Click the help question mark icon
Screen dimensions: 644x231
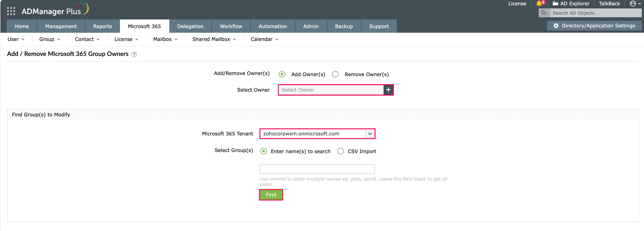point(134,54)
